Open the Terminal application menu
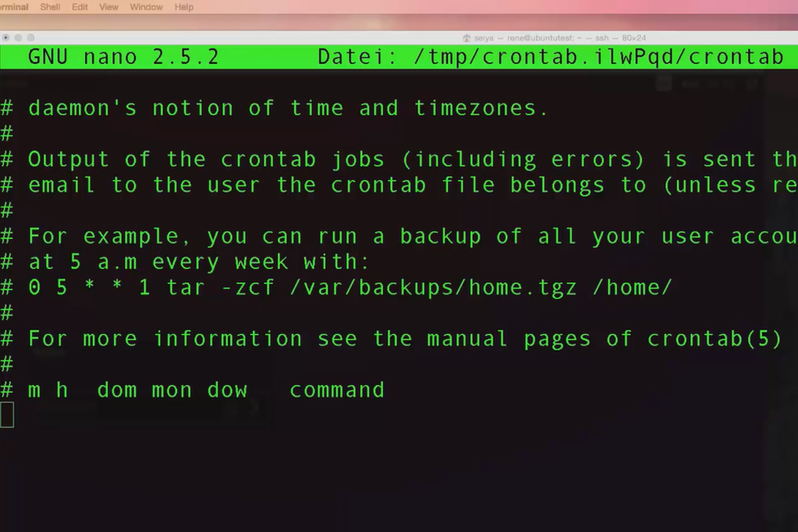This screenshot has width=798, height=532. pyautogui.click(x=14, y=7)
